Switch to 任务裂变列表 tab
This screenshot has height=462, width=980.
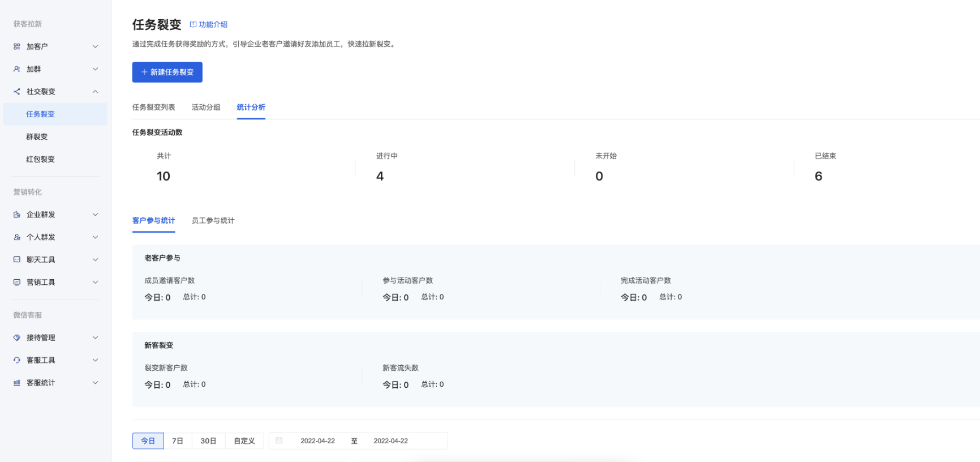[154, 107]
